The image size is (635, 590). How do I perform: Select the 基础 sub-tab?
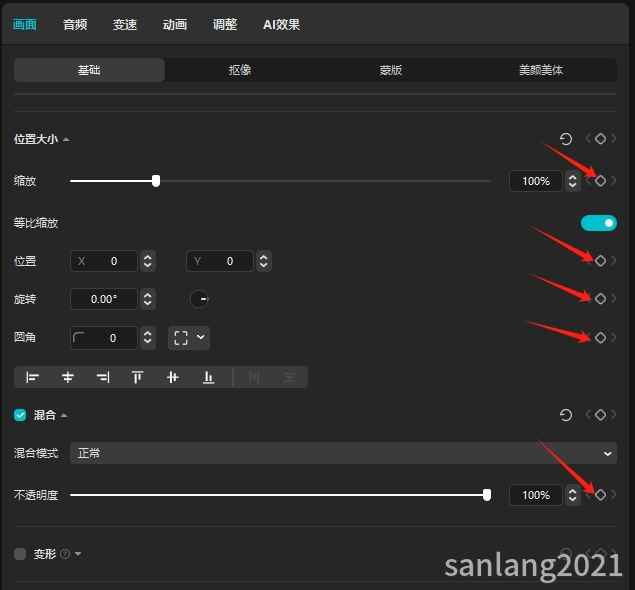coord(89,70)
